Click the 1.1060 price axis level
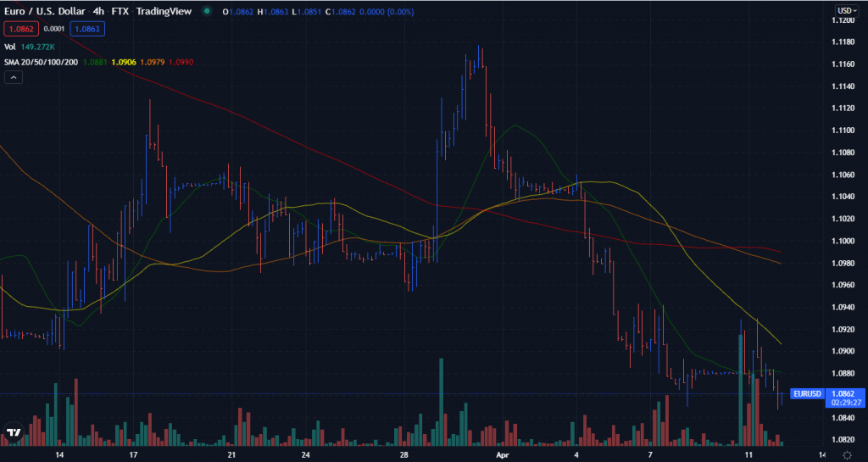 [x=843, y=175]
